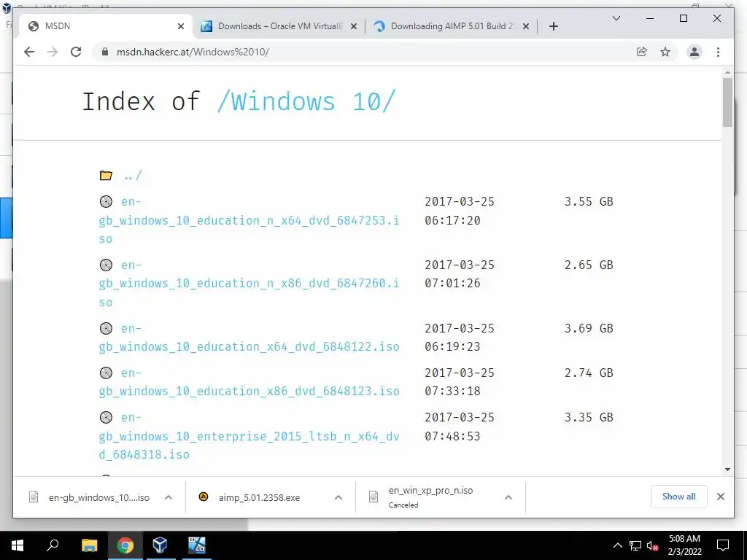This screenshot has width=747, height=560.
Task: Switch to Downloading AIMP 5.01 tab
Action: [452, 26]
